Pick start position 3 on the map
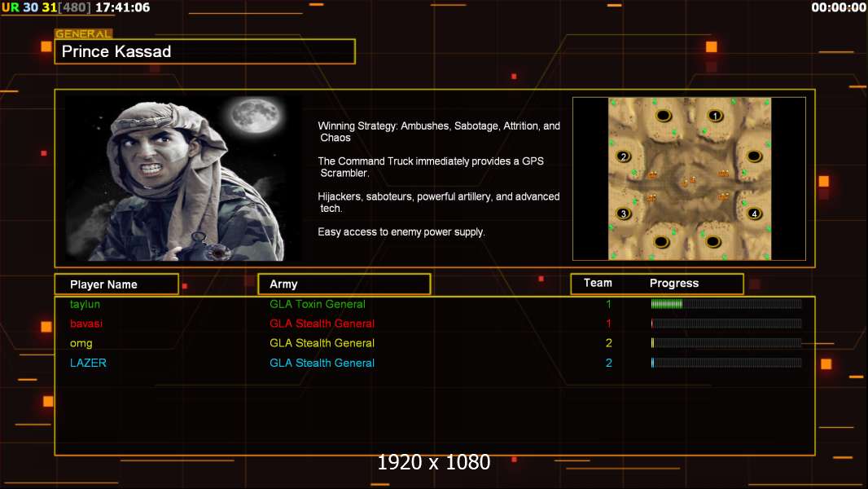868x489 pixels. click(x=624, y=214)
